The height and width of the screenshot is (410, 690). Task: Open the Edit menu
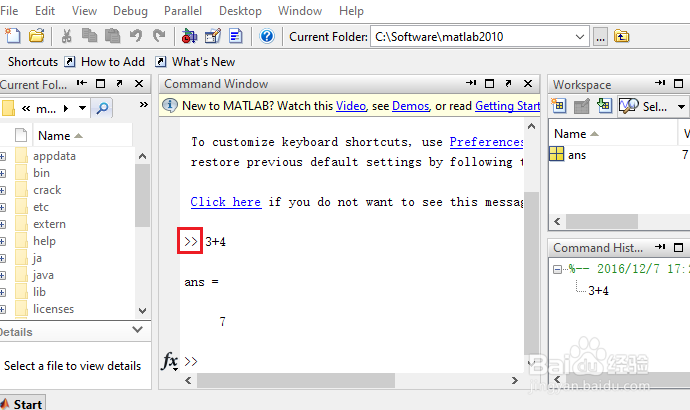(x=45, y=11)
